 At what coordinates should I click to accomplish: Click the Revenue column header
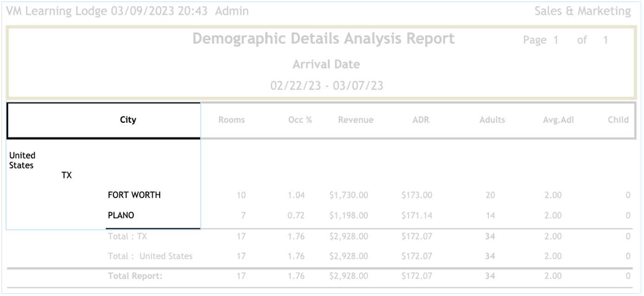[x=356, y=120]
